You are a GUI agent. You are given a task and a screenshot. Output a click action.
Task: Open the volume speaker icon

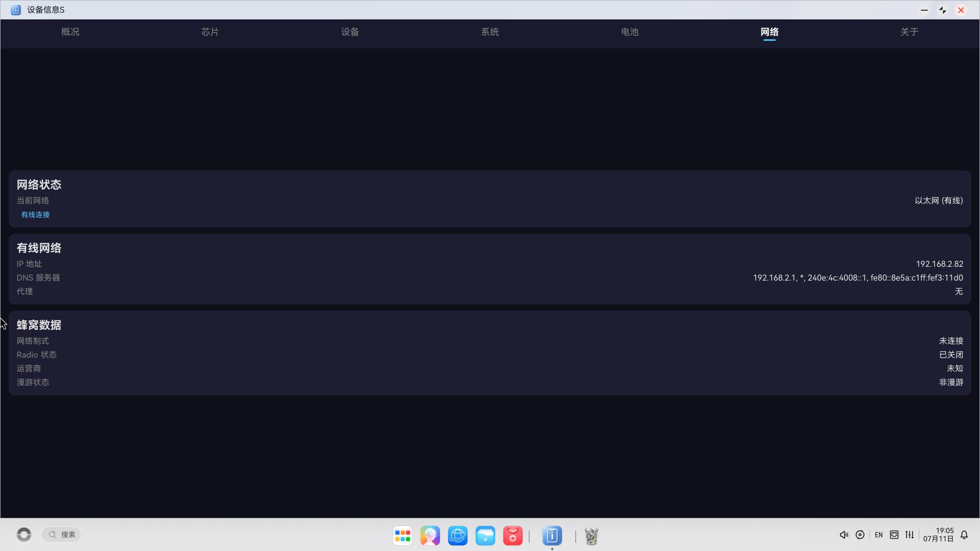coord(844,535)
